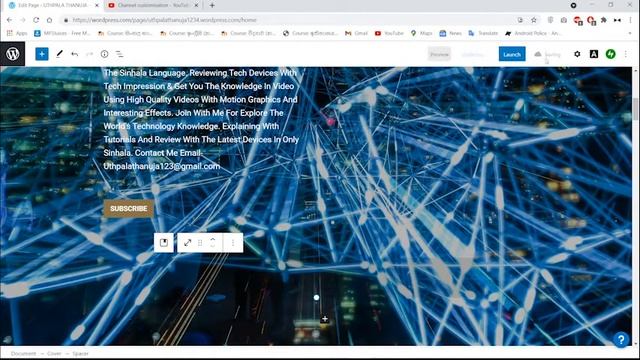The image size is (640, 360).
Task: Open the Maps bookmark
Action: (x=421, y=33)
